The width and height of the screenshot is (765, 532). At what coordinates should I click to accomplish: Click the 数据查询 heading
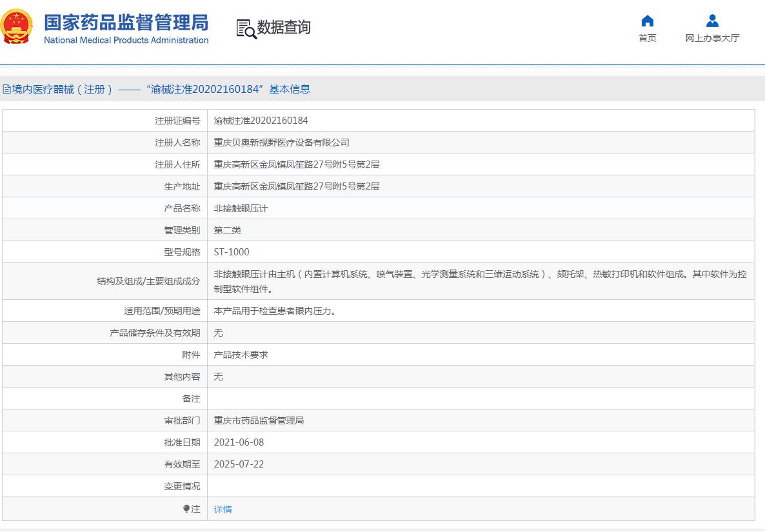click(x=284, y=27)
